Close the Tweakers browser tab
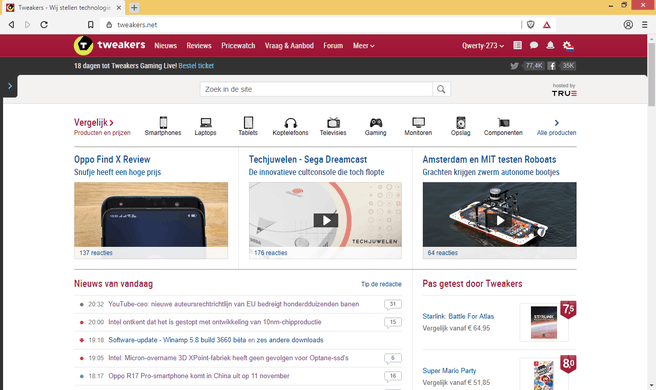The height and width of the screenshot is (390, 656). (118, 8)
